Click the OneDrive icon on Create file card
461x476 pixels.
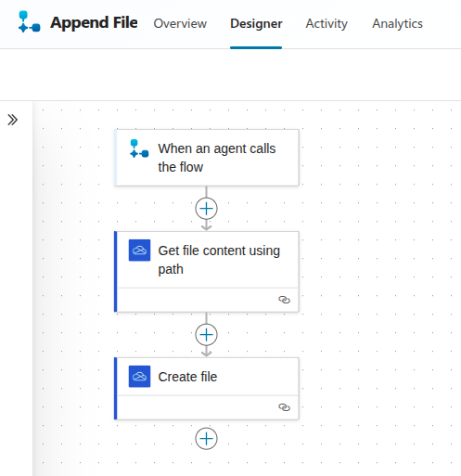[x=139, y=377]
